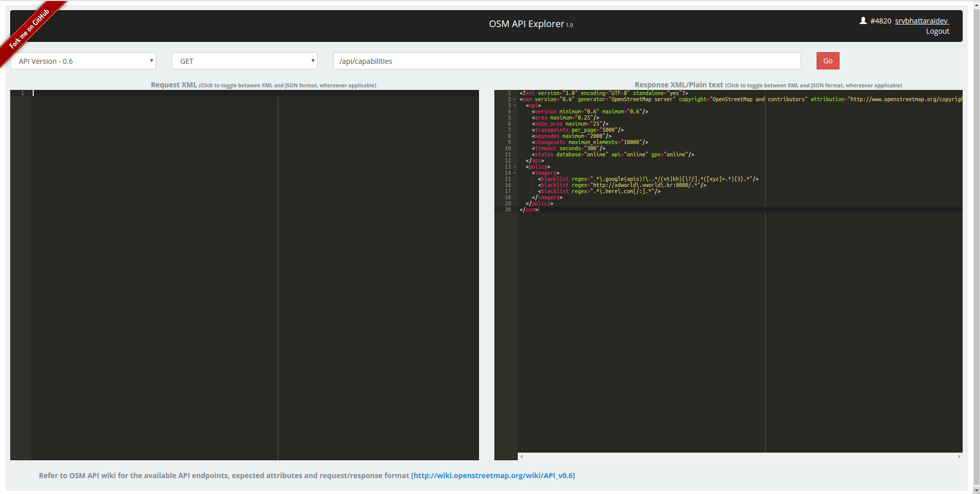The height and width of the screenshot is (494, 980).
Task: Click the red Go button
Action: pos(828,61)
